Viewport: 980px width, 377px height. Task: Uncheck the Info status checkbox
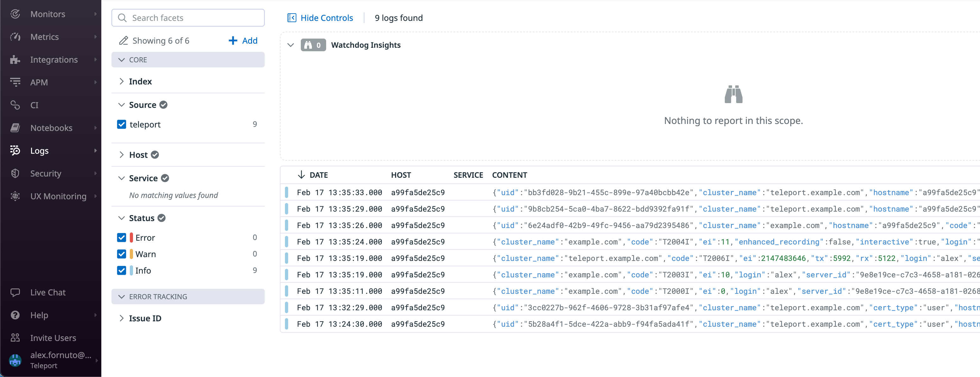pyautogui.click(x=121, y=270)
